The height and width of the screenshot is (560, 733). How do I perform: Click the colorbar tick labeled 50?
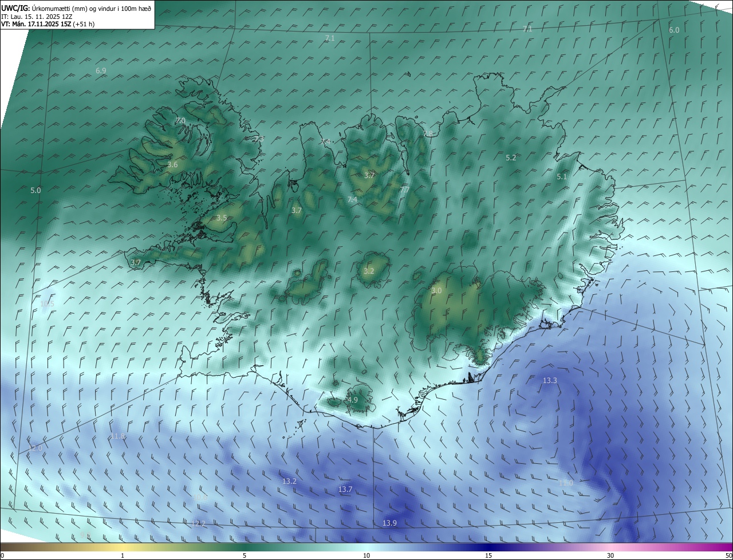click(728, 555)
